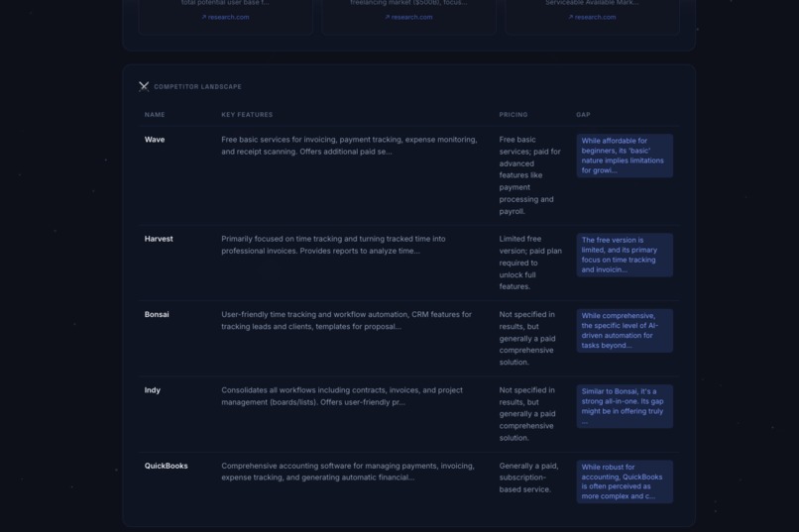Click QuickBooks' accounting software features description
This screenshot has height=532, width=799.
[348, 472]
